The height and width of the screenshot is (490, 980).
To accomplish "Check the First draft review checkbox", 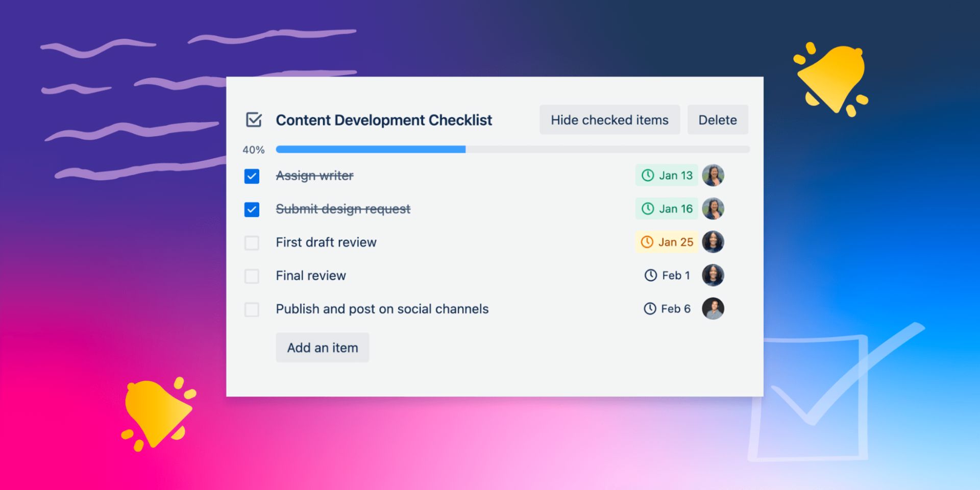I will tap(252, 243).
